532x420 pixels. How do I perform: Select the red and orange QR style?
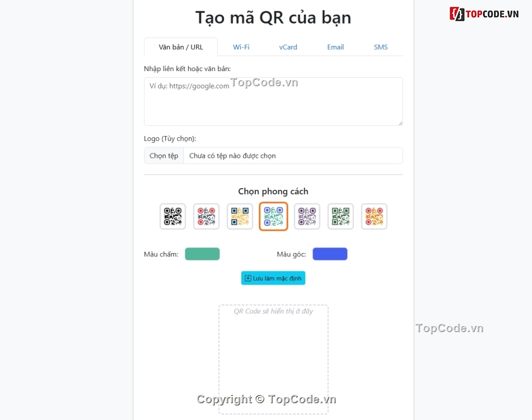point(374,217)
